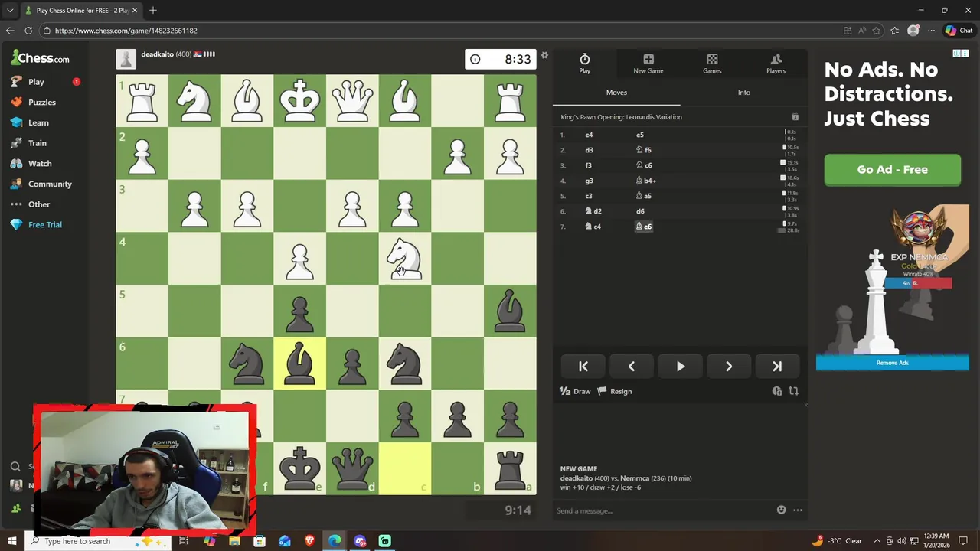The height and width of the screenshot is (551, 980).
Task: Click the share game icon
Action: pos(777,391)
